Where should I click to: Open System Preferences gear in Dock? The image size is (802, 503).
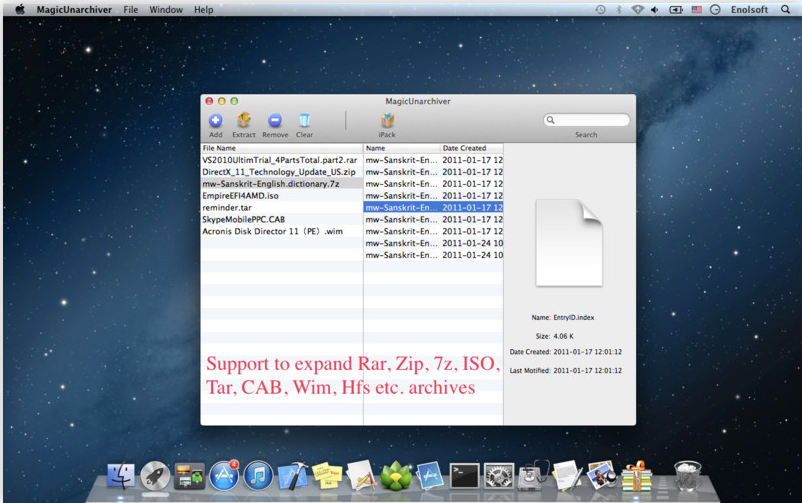[499, 476]
